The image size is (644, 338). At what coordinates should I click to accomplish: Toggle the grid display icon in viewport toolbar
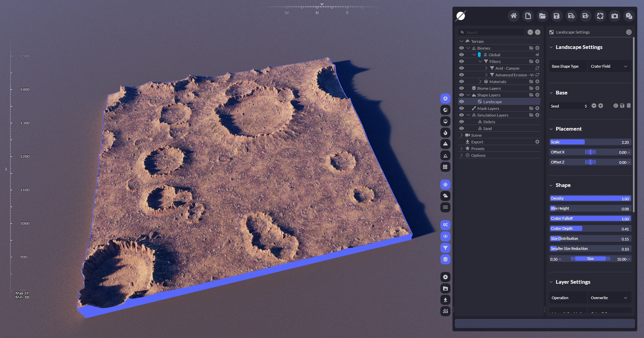point(445,167)
